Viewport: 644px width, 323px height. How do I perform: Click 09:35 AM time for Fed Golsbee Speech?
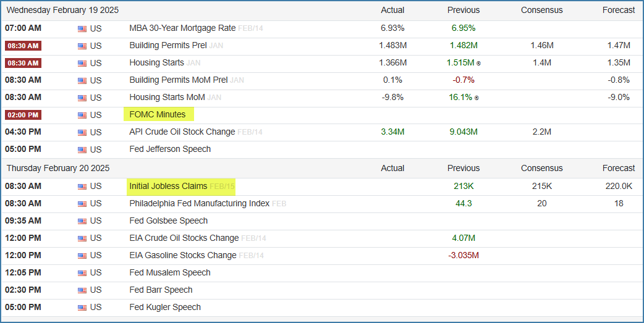pos(23,220)
